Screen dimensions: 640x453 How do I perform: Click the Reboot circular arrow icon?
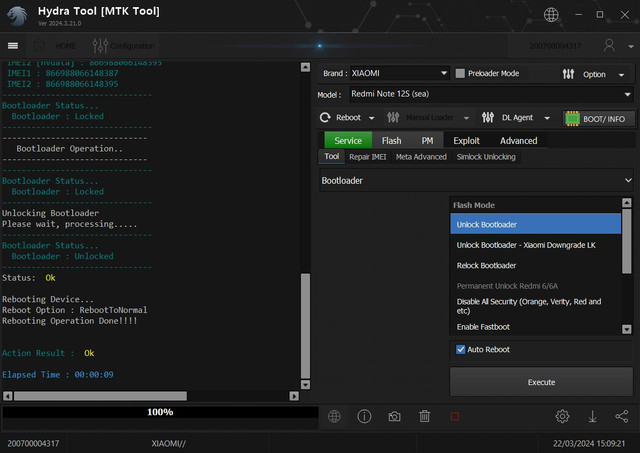coord(325,118)
